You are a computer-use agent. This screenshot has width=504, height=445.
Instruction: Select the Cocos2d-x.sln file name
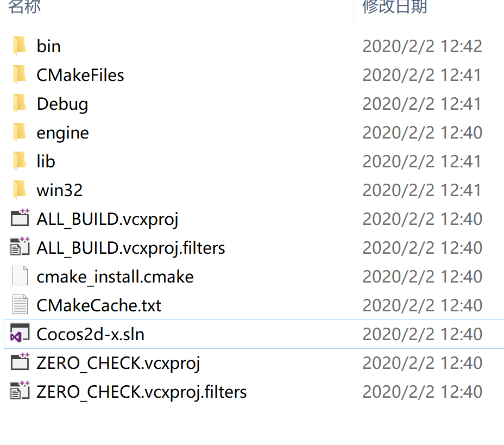[x=90, y=334]
